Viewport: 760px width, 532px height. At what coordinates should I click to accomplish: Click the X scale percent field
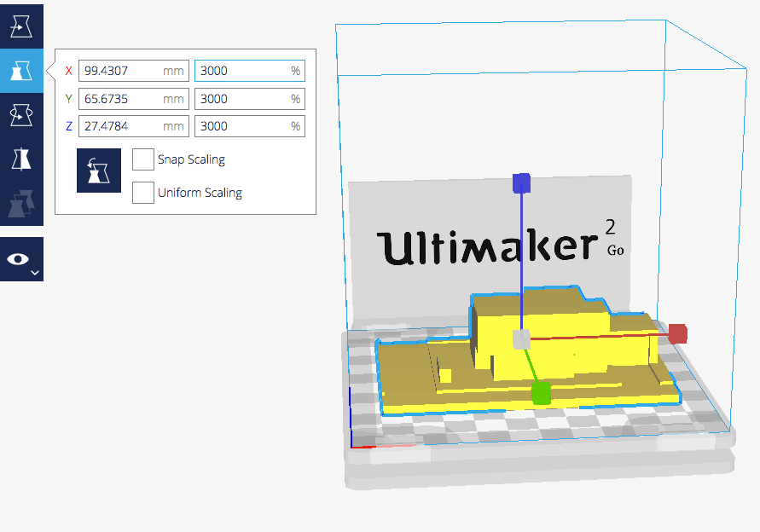250,71
